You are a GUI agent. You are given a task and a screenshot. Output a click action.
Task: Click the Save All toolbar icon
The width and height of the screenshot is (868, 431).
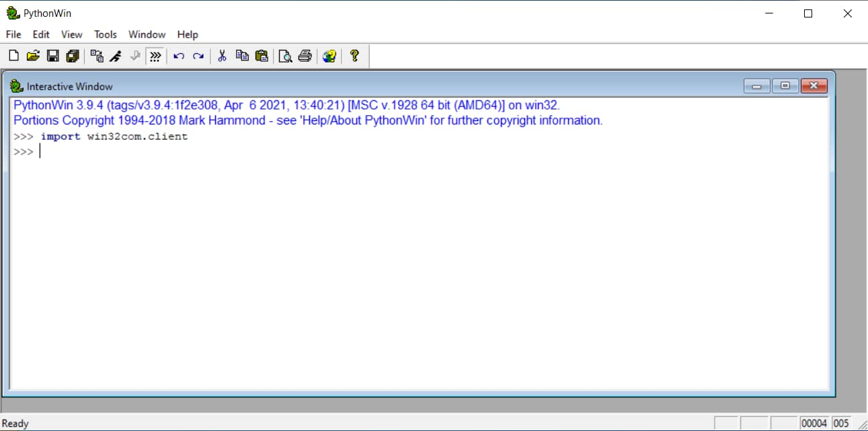(x=72, y=56)
